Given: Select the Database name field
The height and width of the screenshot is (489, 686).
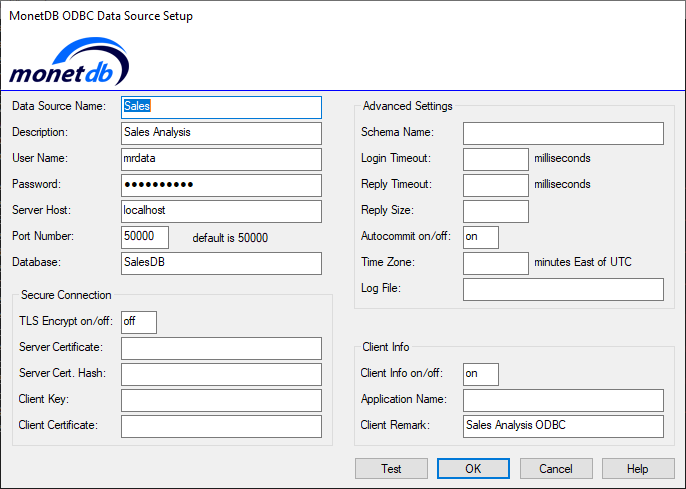Looking at the screenshot, I should (221, 263).
